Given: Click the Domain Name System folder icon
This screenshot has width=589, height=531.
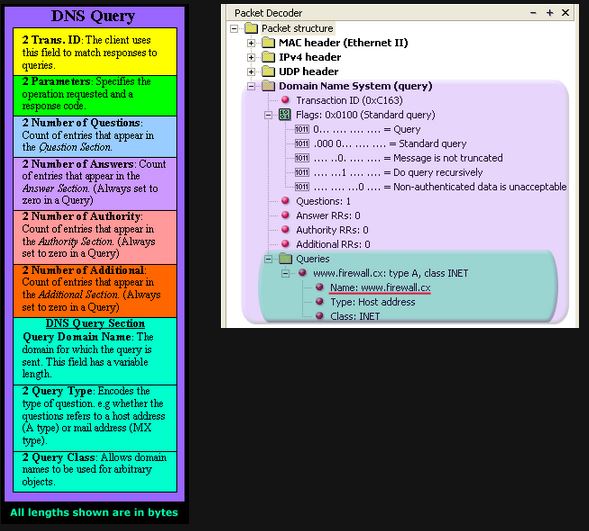Looking at the screenshot, I should pos(268,86).
